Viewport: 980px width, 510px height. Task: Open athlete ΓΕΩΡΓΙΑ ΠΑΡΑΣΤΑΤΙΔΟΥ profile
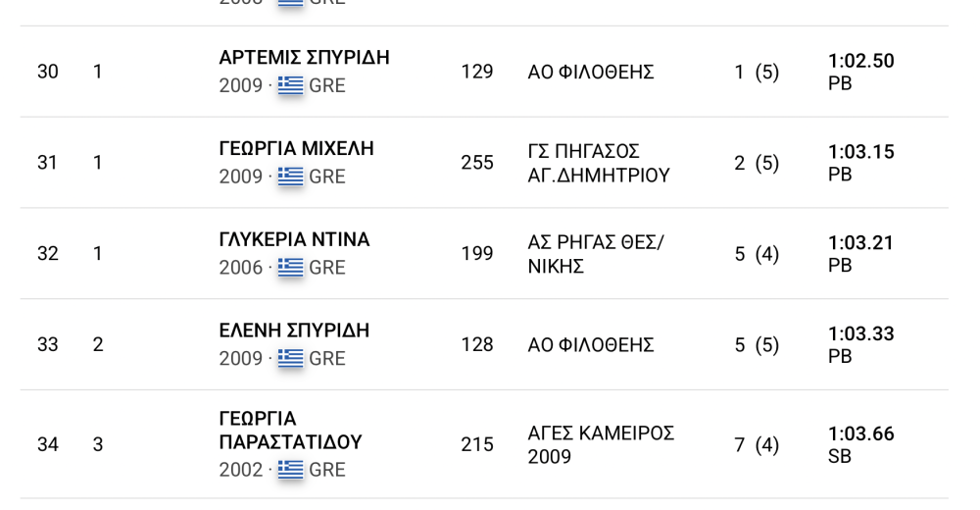coord(291,430)
